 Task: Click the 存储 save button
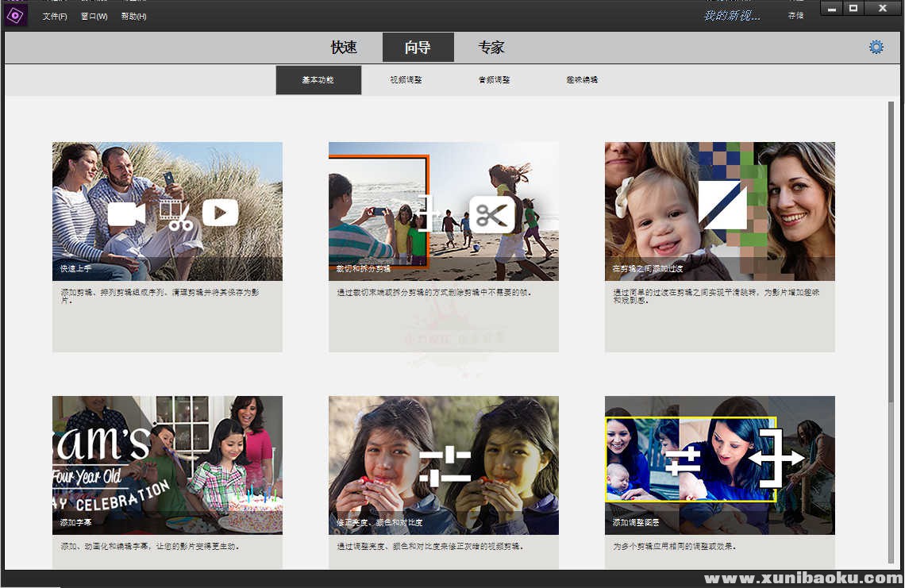[795, 16]
